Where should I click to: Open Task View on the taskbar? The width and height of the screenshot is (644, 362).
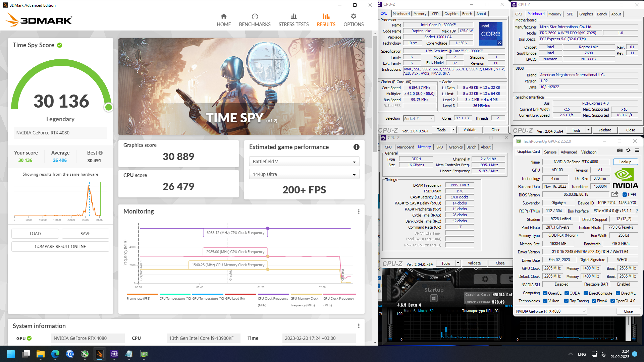[26, 354]
